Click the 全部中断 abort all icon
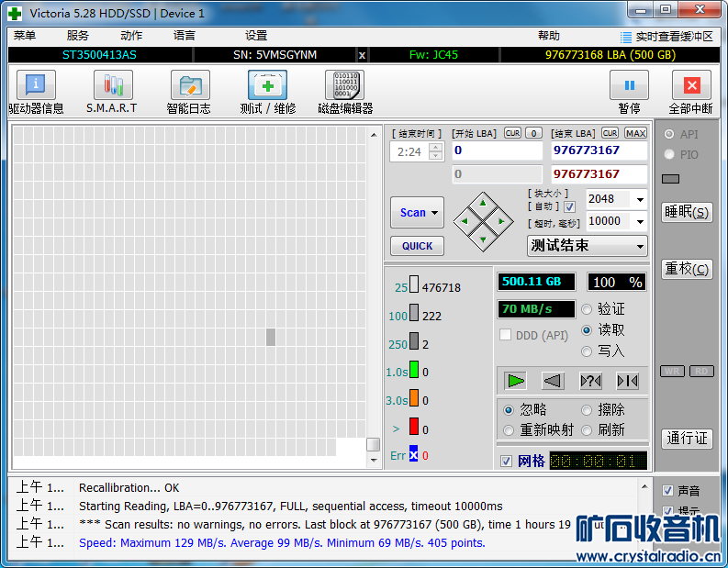Viewport: 728px width, 568px height. coord(690,86)
